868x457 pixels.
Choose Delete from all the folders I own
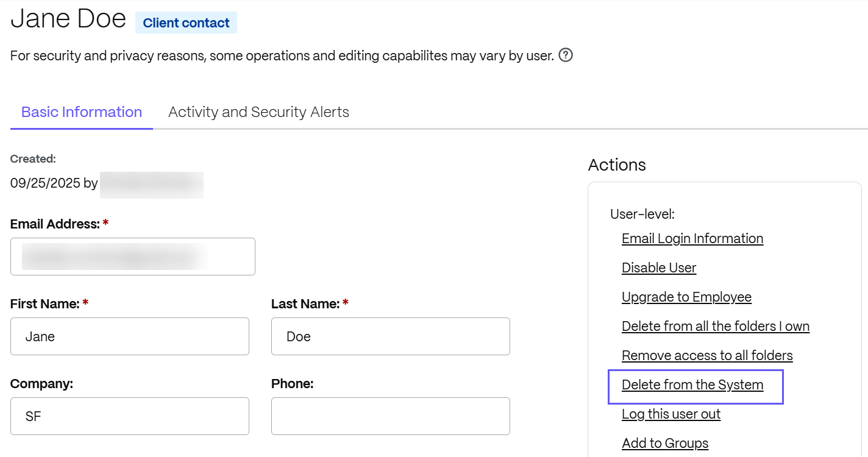(715, 327)
